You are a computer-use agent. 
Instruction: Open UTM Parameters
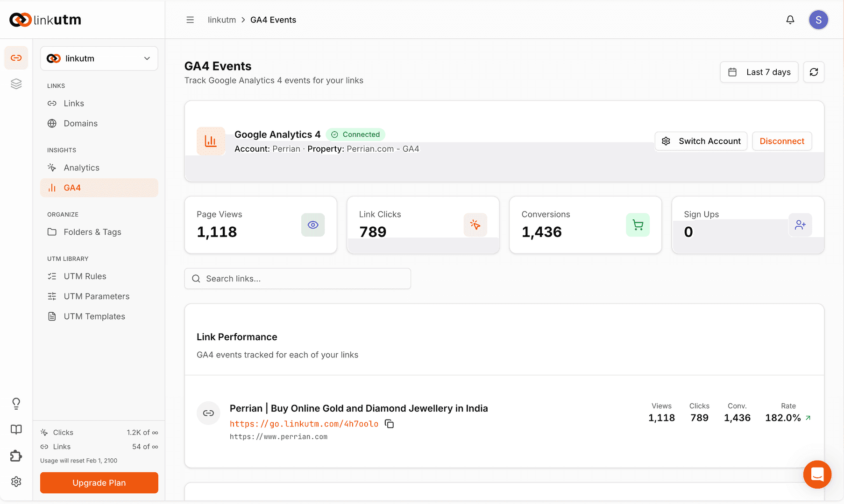[99, 296]
